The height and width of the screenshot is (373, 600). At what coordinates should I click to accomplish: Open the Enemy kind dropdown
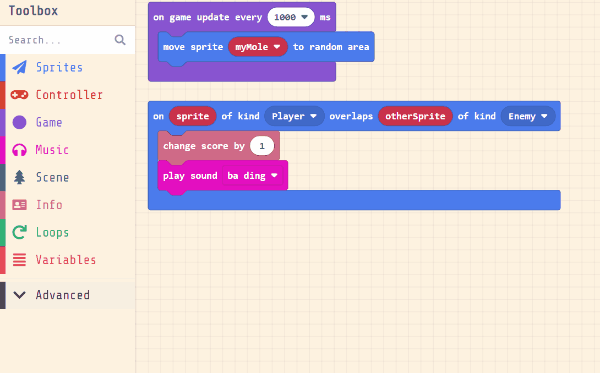[x=528, y=116]
